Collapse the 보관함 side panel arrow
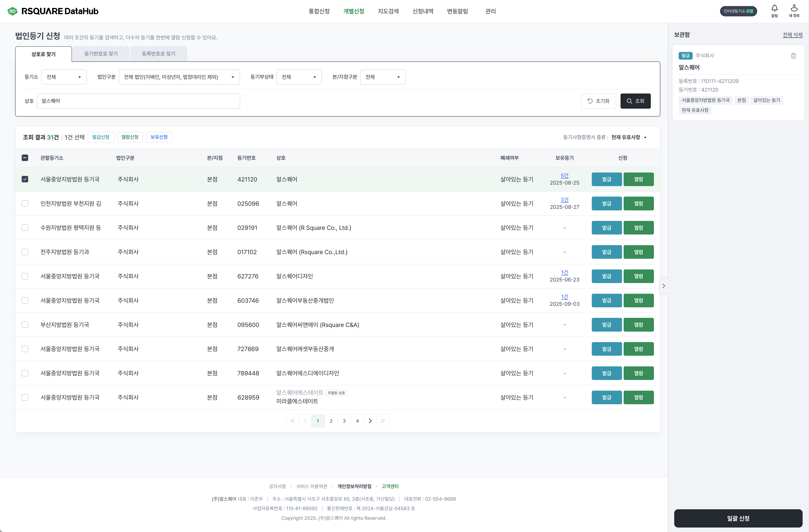The image size is (809, 532). point(664,286)
